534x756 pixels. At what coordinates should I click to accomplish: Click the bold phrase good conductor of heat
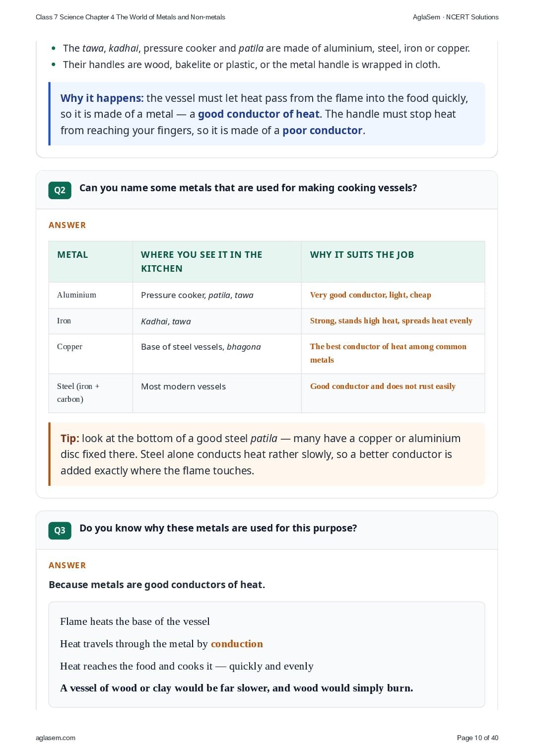click(x=259, y=114)
